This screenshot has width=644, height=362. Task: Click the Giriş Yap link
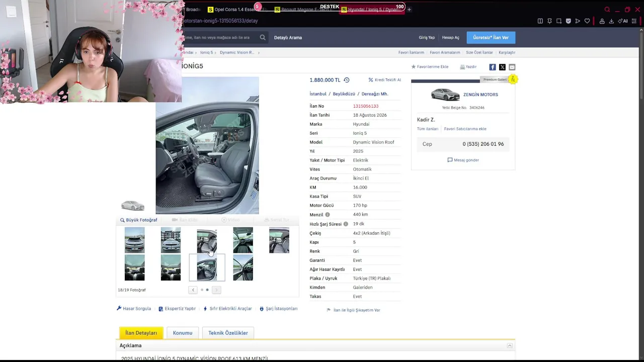(427, 38)
